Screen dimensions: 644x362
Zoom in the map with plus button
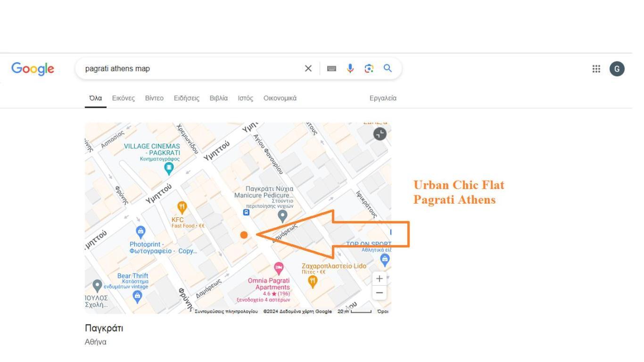(380, 278)
